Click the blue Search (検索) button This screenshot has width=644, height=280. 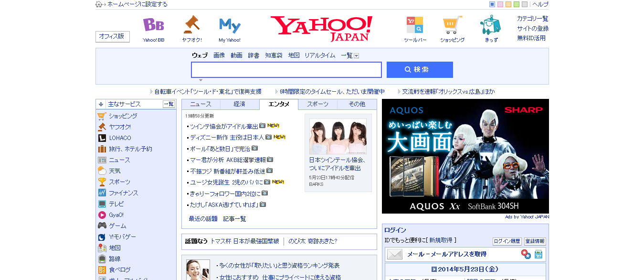pyautogui.click(x=420, y=70)
